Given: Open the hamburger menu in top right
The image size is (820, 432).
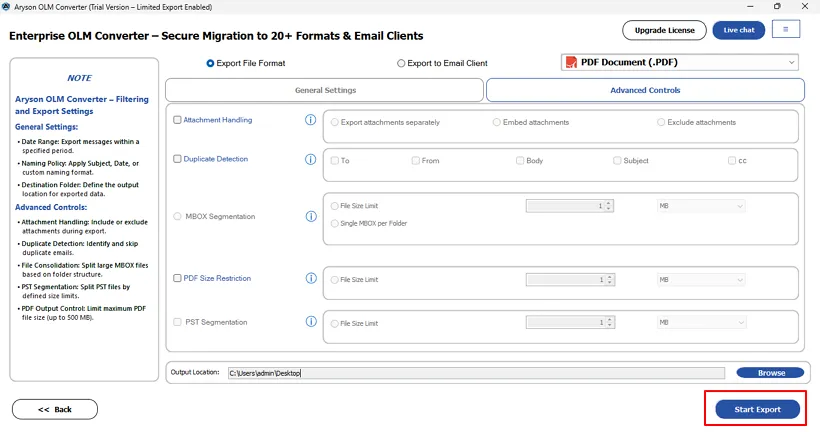Looking at the screenshot, I should pos(785,30).
